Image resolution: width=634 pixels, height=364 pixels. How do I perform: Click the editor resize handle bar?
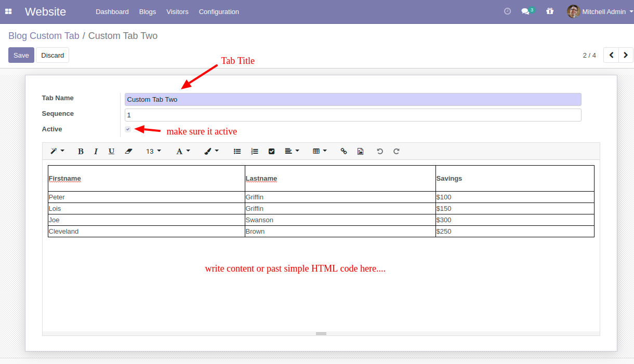click(321, 333)
